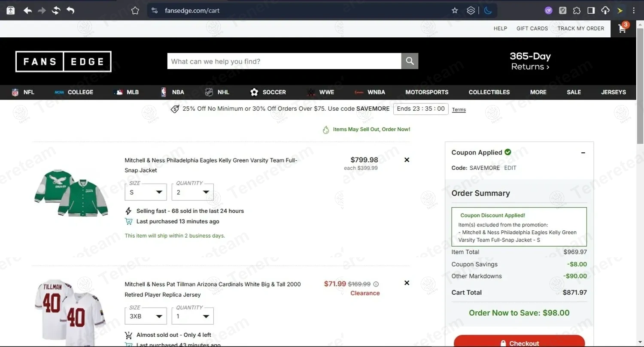Viewport: 644px width, 347px height.
Task: Open the browser extensions puzzle icon
Action: (x=577, y=11)
